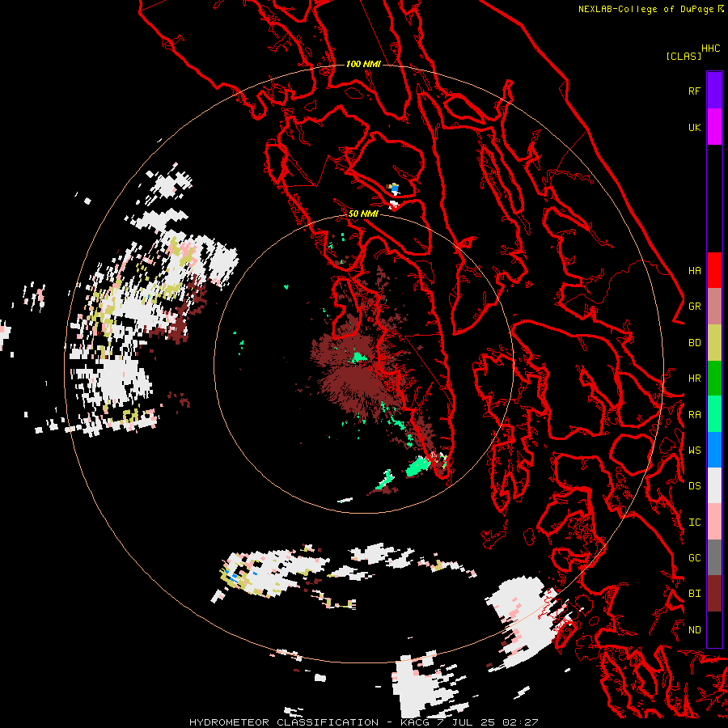The width and height of the screenshot is (728, 728).
Task: Click the "DS" legend label text
Action: [694, 485]
